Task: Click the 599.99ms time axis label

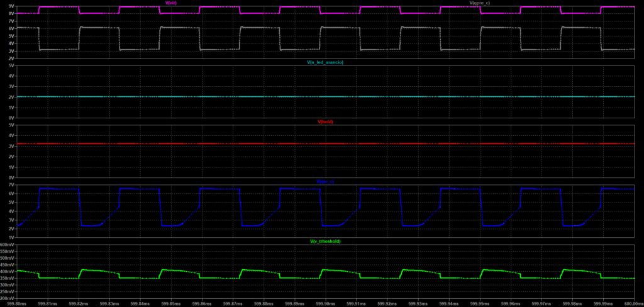Action: pyautogui.click(x=602, y=303)
